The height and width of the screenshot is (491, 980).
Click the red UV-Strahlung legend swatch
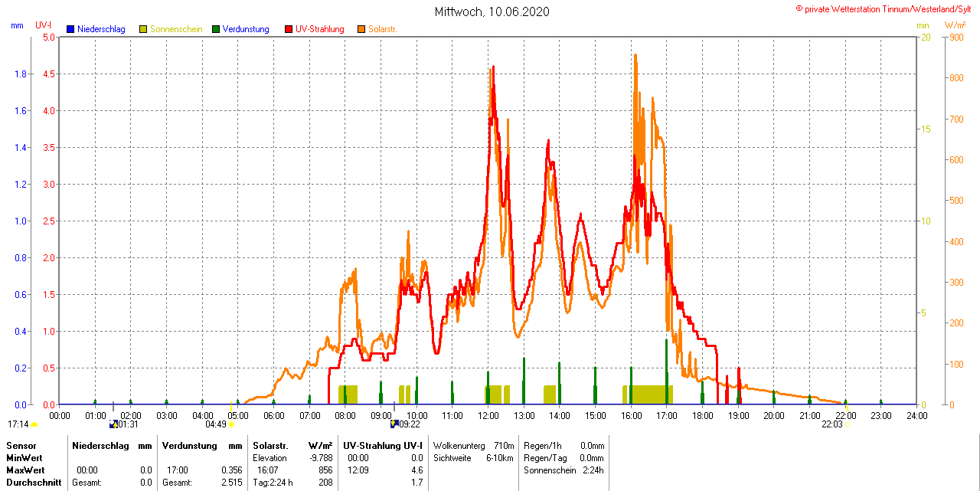[x=289, y=29]
